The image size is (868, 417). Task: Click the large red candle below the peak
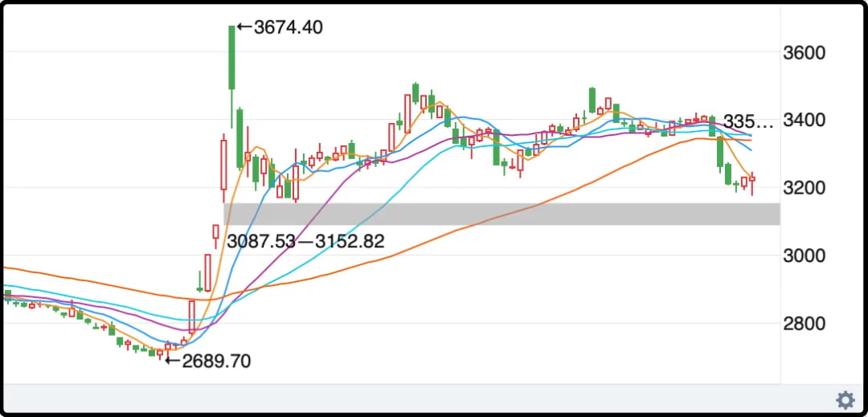tap(223, 165)
